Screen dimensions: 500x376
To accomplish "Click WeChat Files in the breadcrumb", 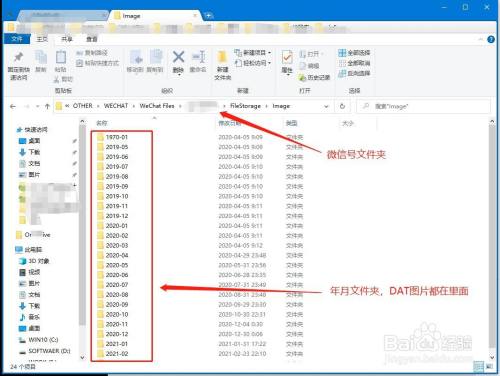I will point(157,106).
